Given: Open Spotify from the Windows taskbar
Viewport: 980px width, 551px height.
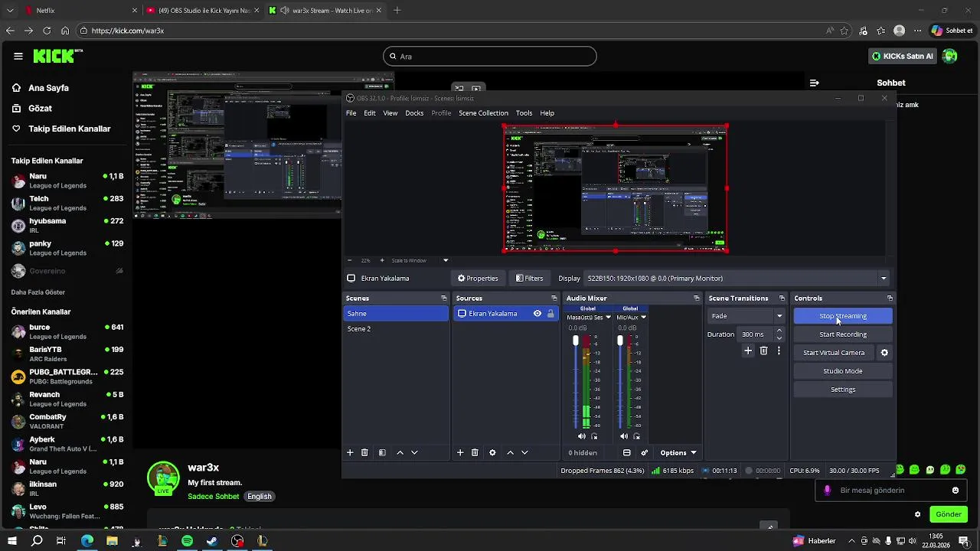Looking at the screenshot, I should tap(188, 541).
